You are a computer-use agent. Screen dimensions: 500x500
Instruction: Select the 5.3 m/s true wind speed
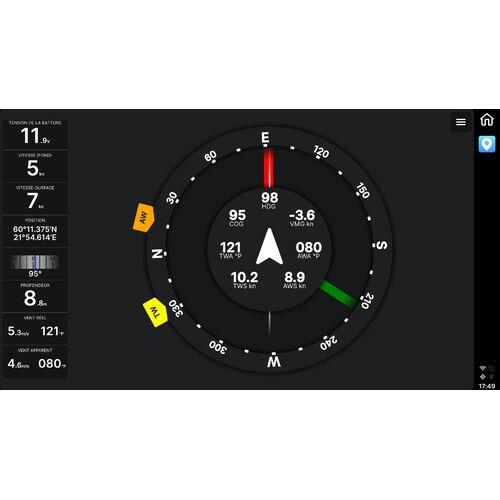coord(18,331)
